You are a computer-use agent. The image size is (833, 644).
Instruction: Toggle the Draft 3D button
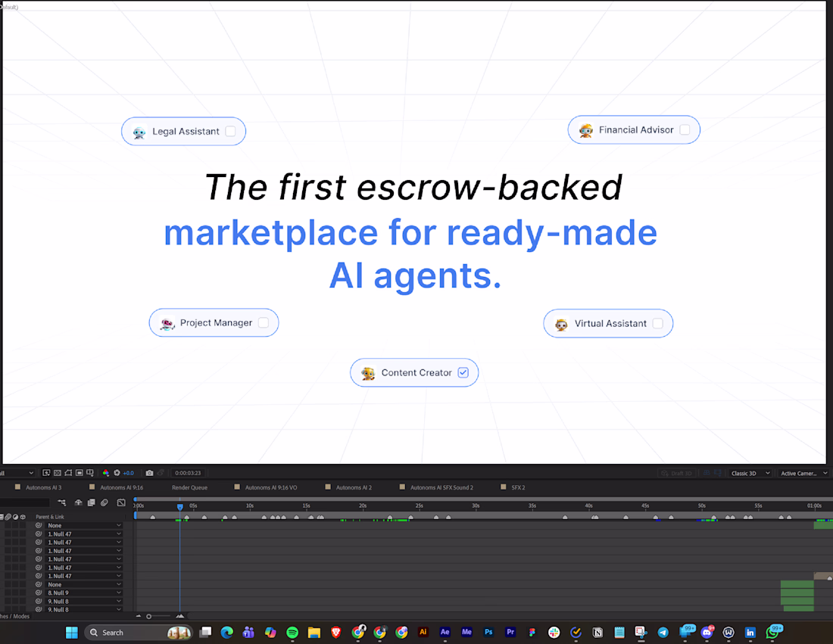tap(677, 473)
